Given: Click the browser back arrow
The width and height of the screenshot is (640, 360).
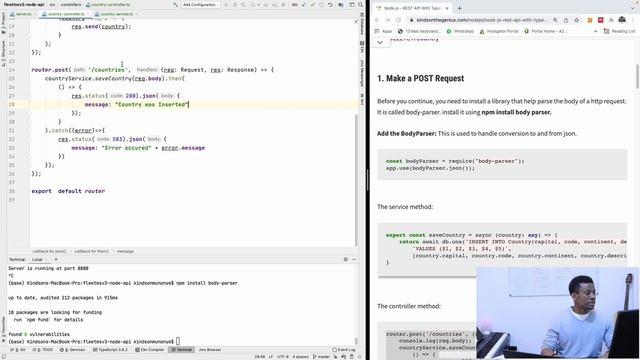Looking at the screenshot, I should pyautogui.click(x=377, y=20).
